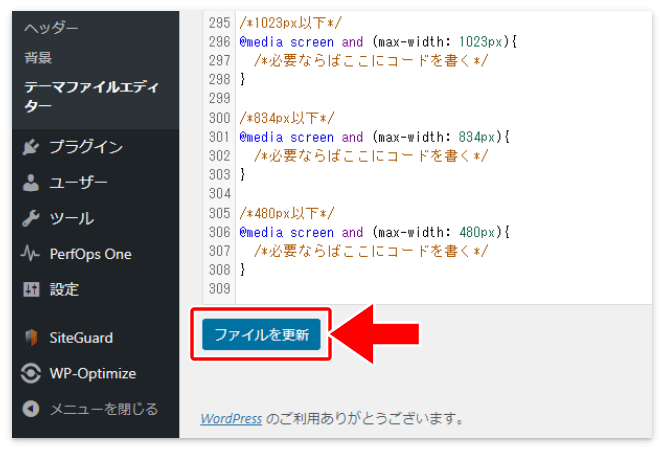Follow the WordPress footer link
664x451 pixels.
coord(231,419)
